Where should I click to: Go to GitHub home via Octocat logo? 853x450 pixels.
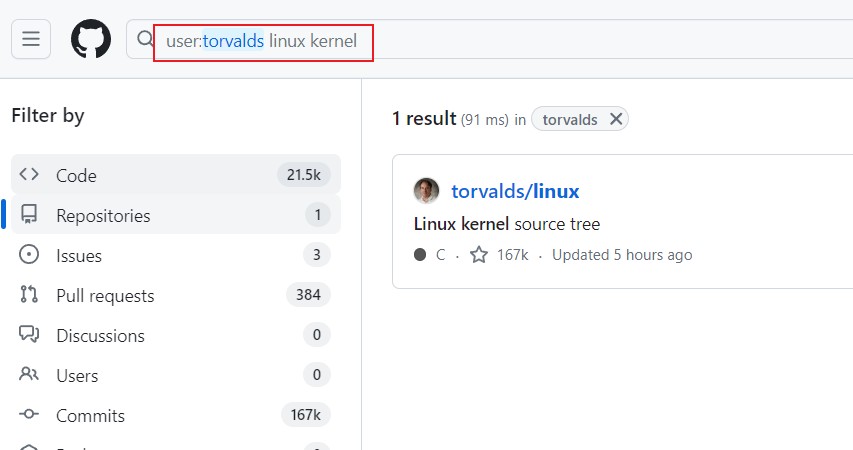[x=91, y=39]
